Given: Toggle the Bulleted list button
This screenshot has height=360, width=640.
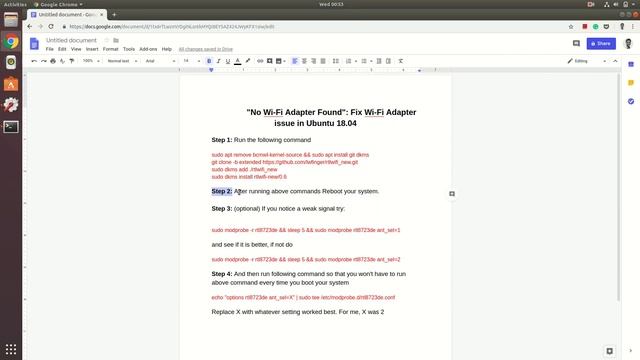Looking at the screenshot, I should coord(364,61).
